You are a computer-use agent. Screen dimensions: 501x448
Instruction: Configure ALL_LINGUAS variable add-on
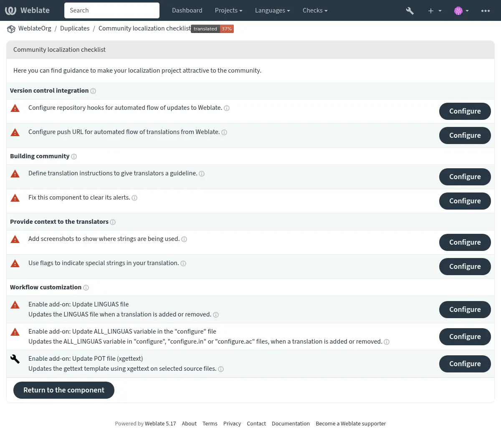465,337
